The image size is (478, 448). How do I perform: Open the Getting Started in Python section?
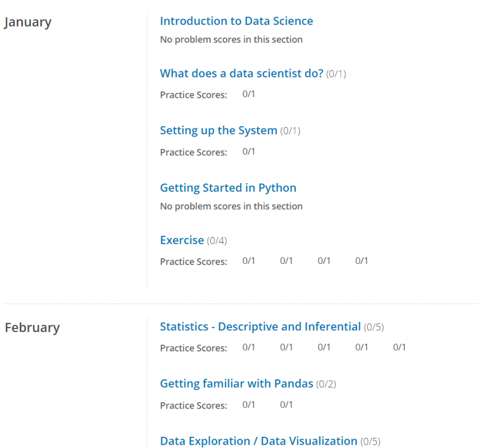pos(228,187)
